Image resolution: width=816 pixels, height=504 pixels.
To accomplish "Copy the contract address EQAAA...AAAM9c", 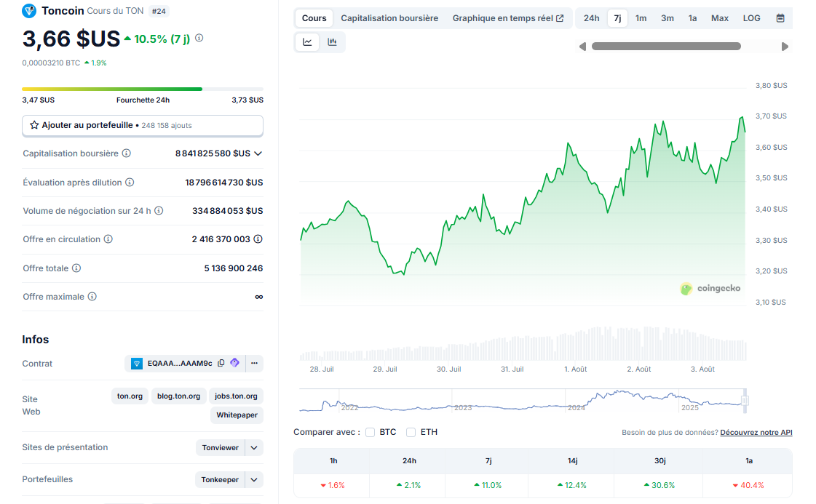I will pyautogui.click(x=221, y=363).
